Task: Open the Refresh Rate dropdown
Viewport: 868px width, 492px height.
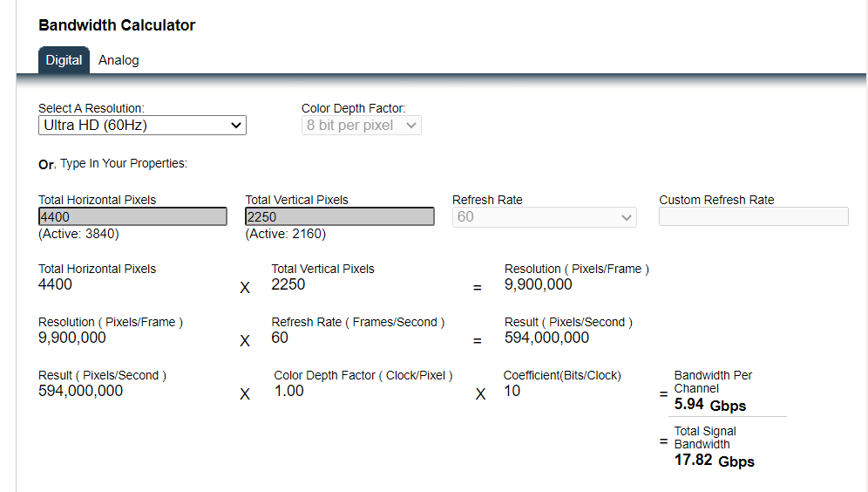Action: pos(544,216)
